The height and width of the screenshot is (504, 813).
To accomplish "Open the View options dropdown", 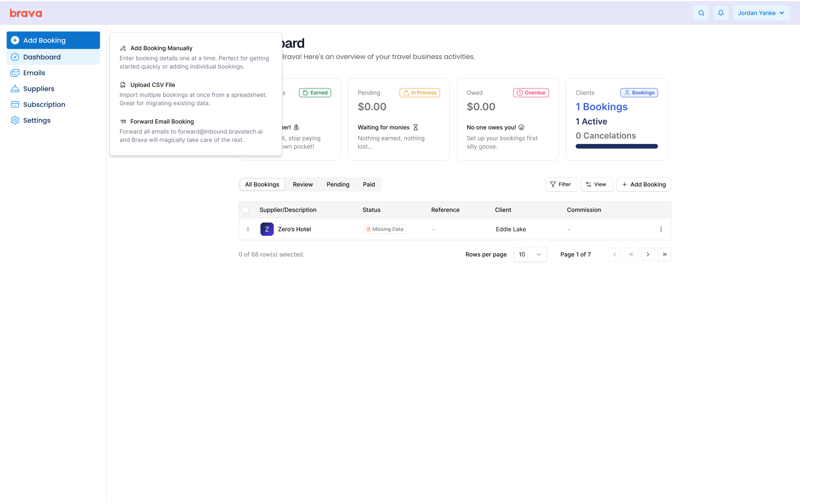I will pyautogui.click(x=596, y=184).
